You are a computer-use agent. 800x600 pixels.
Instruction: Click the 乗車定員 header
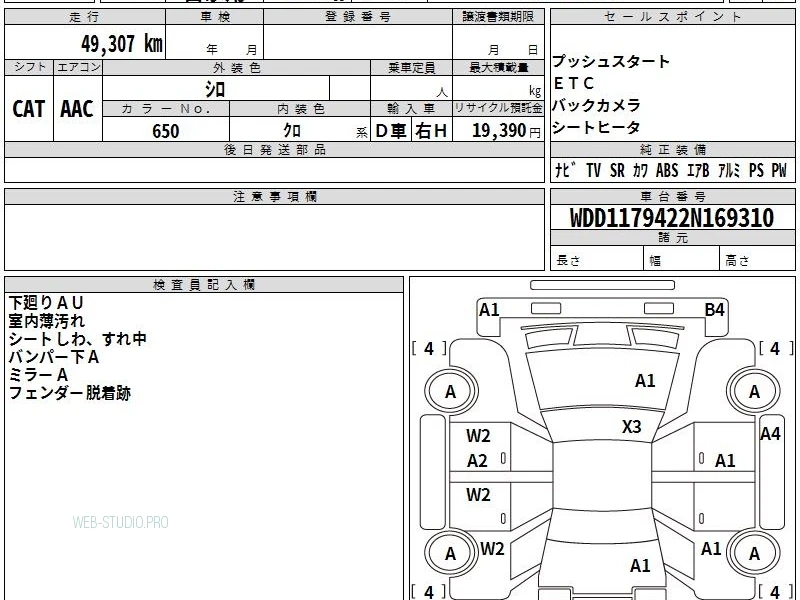click(411, 68)
